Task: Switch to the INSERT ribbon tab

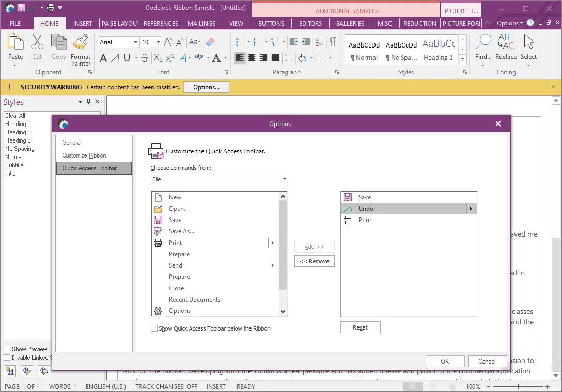Action: [83, 23]
